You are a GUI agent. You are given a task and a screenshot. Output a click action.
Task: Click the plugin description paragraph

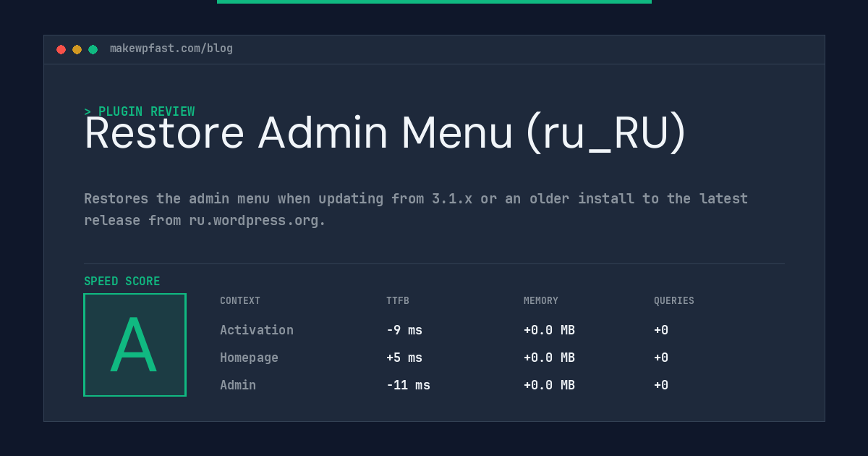tap(416, 209)
